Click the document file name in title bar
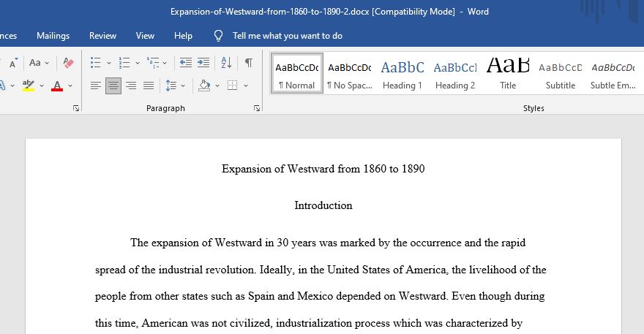The height and width of the screenshot is (334, 644). pyautogui.click(x=270, y=12)
